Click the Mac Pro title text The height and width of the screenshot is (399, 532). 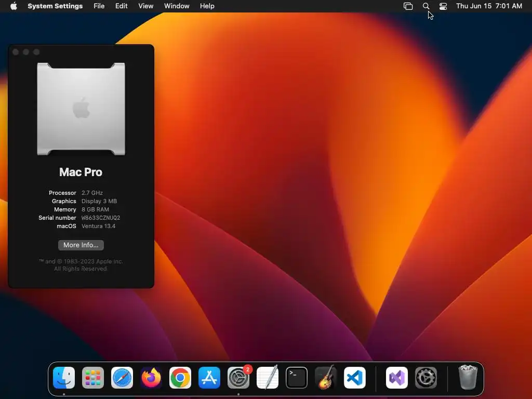[81, 172]
